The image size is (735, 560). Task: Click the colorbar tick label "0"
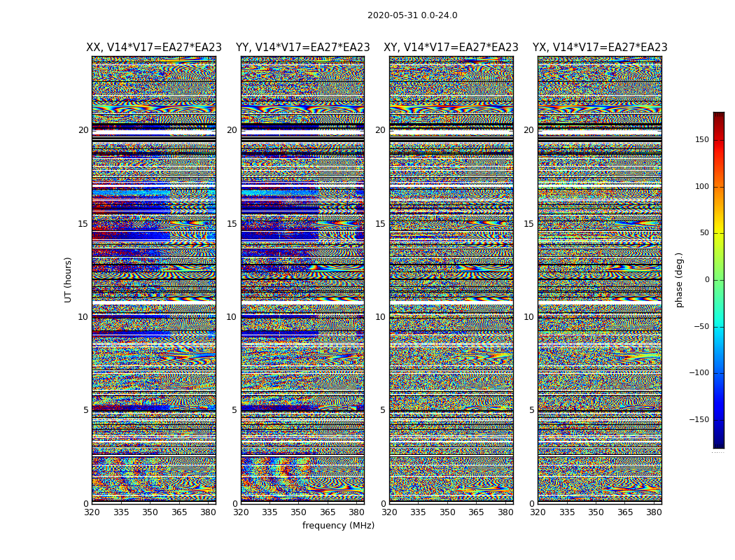pyautogui.click(x=707, y=280)
